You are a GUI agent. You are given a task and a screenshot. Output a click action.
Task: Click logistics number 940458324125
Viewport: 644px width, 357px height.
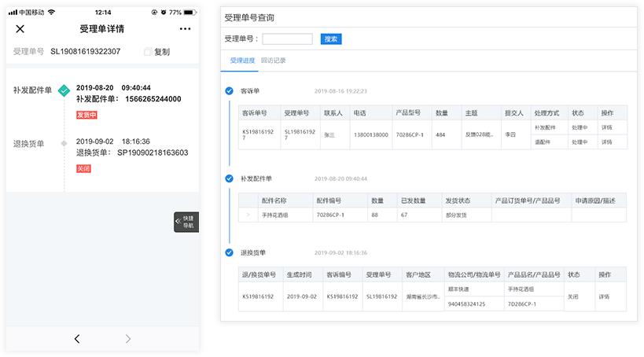pos(466,304)
